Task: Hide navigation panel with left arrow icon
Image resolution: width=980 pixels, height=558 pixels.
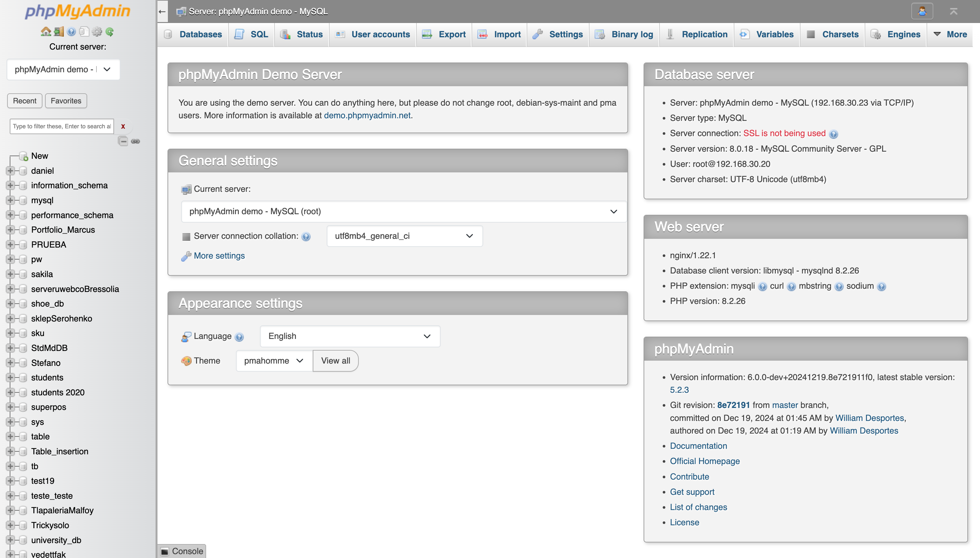Action: pos(162,11)
